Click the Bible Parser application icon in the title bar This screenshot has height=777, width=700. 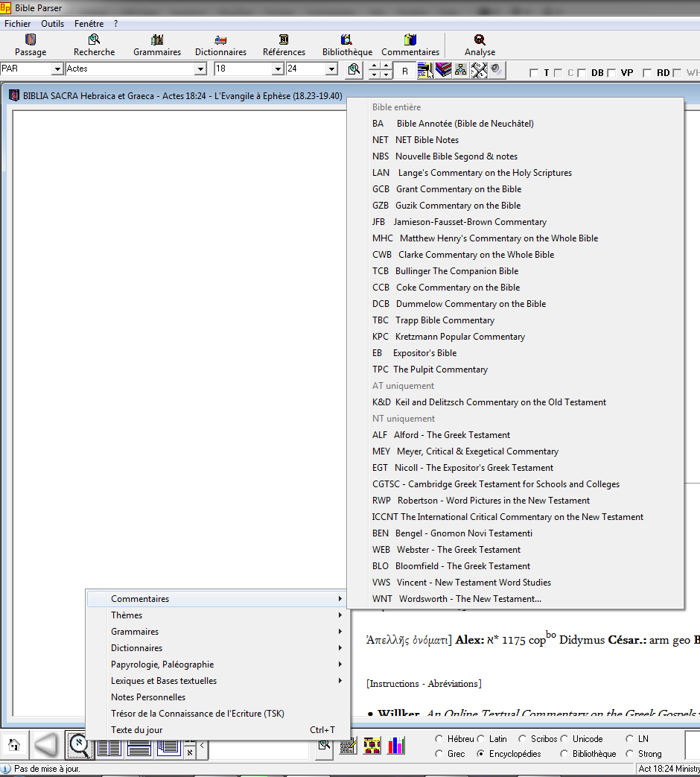coord(6,8)
